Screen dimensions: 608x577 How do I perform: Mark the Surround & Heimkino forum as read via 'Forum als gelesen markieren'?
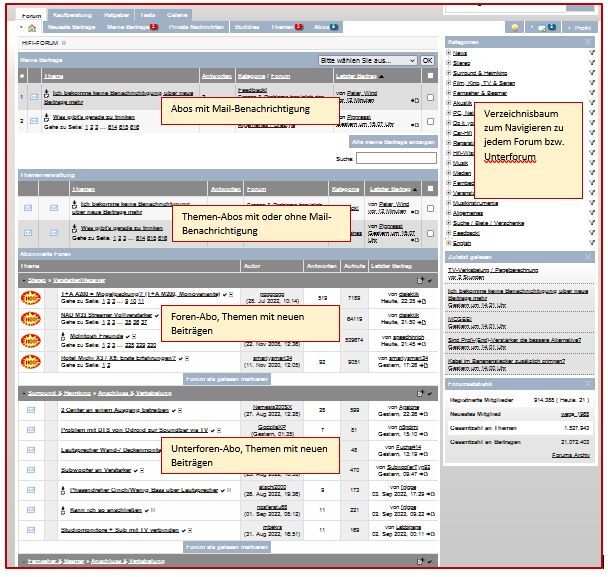pos(227,547)
